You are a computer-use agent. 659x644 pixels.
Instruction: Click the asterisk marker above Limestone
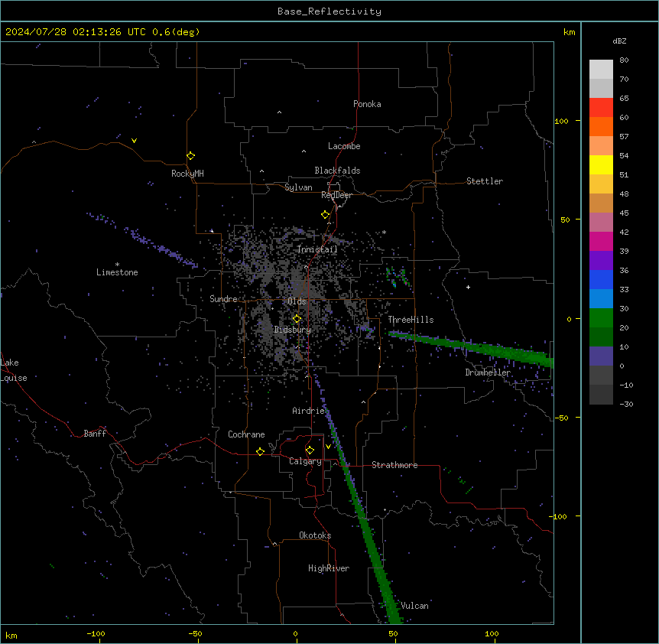point(117,265)
